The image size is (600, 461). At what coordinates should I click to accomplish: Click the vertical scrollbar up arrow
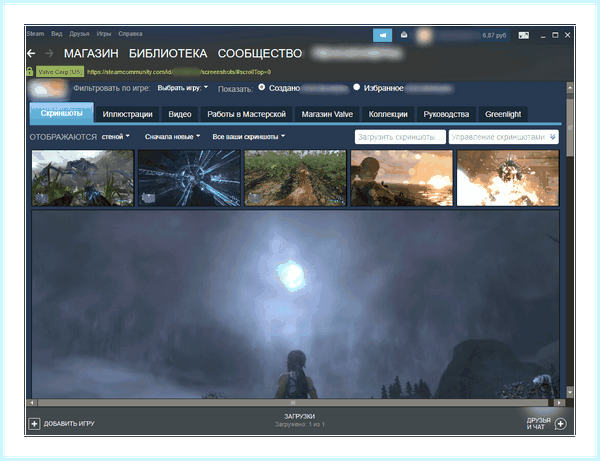(570, 87)
